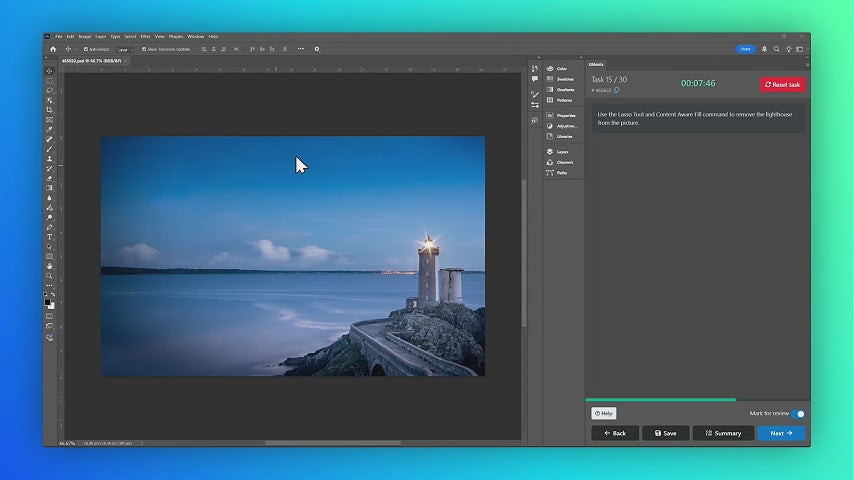The width and height of the screenshot is (854, 480).
Task: Check Show Transform Controls
Action: pyautogui.click(x=144, y=49)
